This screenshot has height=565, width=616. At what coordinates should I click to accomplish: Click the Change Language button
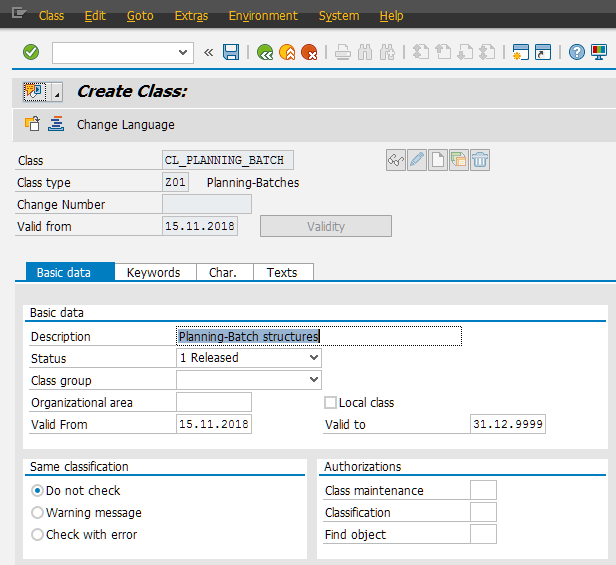[125, 125]
